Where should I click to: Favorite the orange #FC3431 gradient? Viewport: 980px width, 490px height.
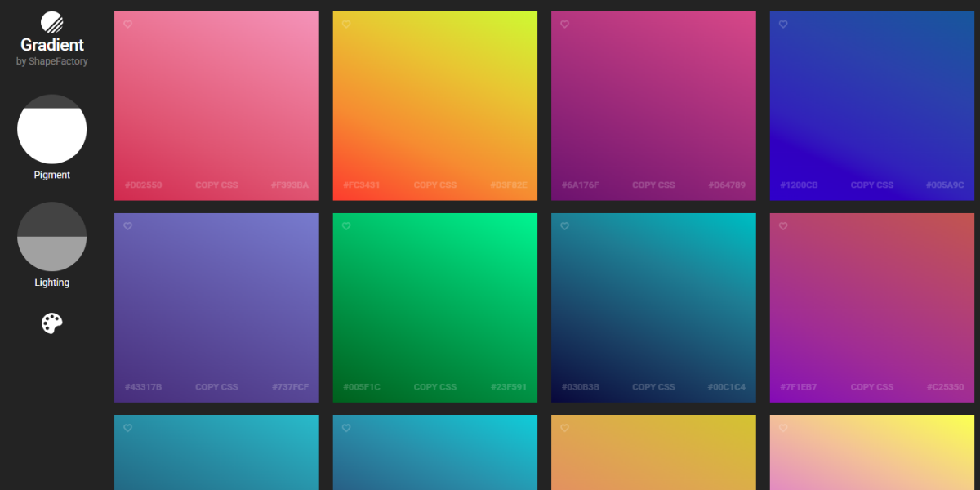(x=346, y=24)
